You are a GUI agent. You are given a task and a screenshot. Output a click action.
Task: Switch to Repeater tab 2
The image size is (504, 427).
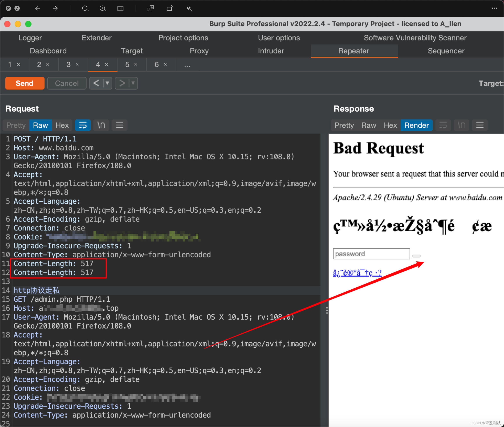(39, 65)
